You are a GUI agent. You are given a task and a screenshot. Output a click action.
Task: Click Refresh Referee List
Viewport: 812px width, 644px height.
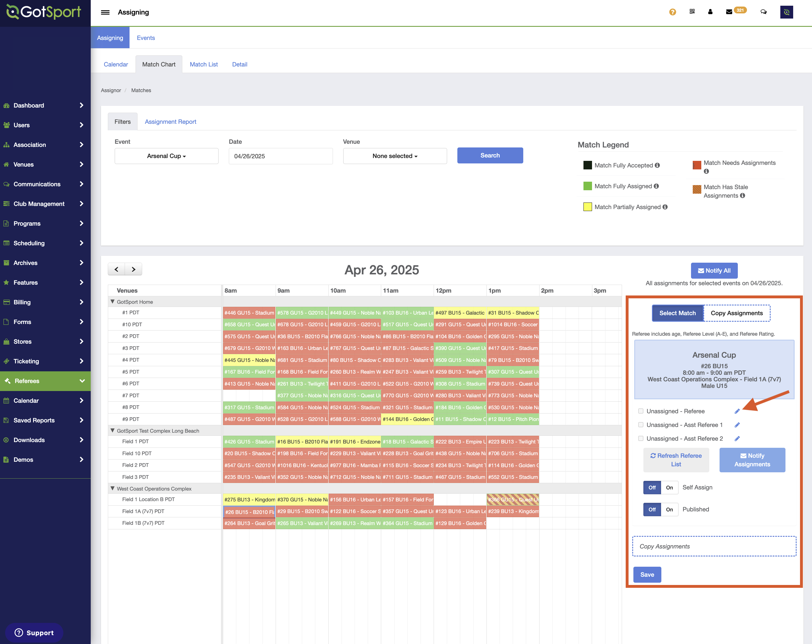point(676,460)
